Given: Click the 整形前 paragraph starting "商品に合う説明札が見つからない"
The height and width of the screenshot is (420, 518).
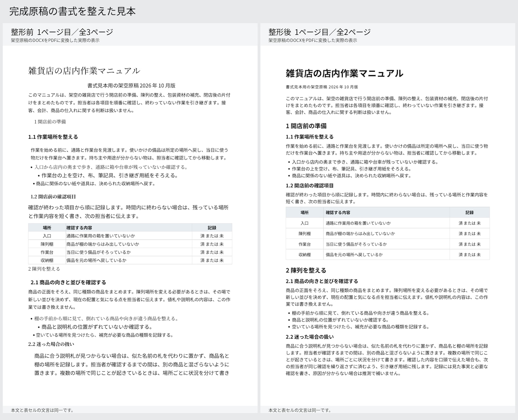Looking at the screenshot, I should click(x=132, y=364).
